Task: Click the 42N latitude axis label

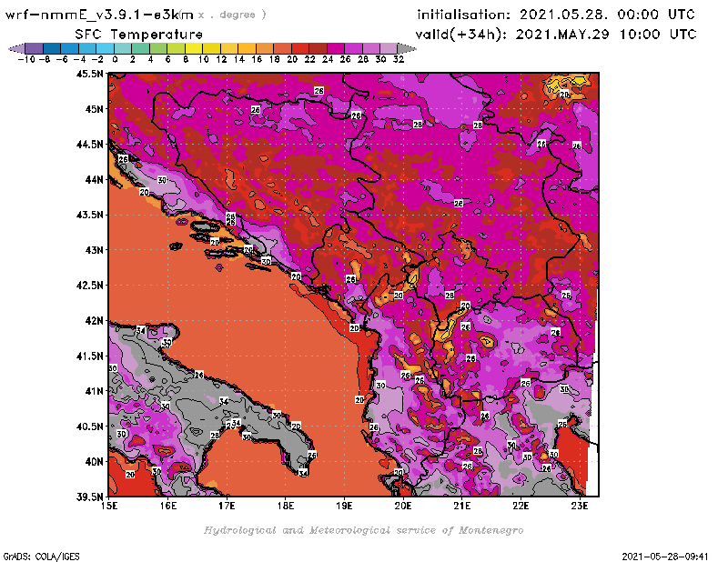Action: tap(92, 320)
